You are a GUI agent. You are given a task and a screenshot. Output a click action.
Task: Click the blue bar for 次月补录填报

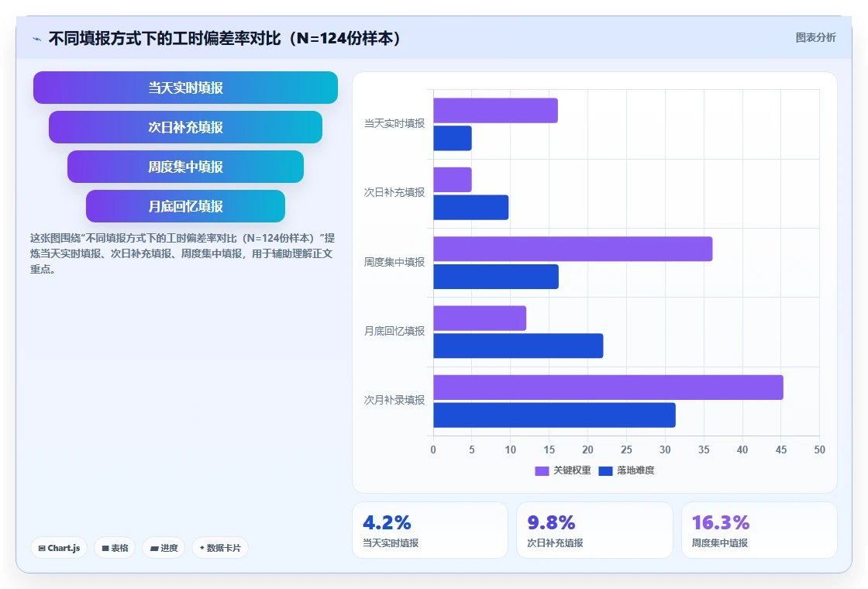click(x=554, y=415)
